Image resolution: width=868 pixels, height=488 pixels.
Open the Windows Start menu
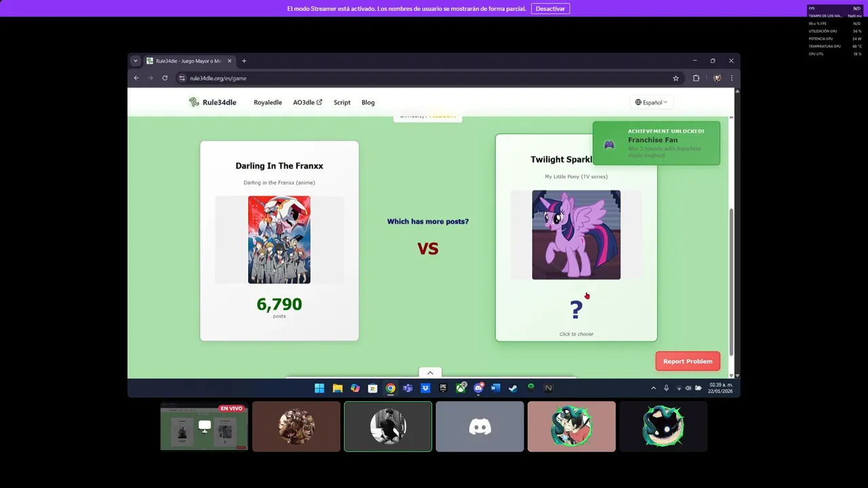(319, 388)
